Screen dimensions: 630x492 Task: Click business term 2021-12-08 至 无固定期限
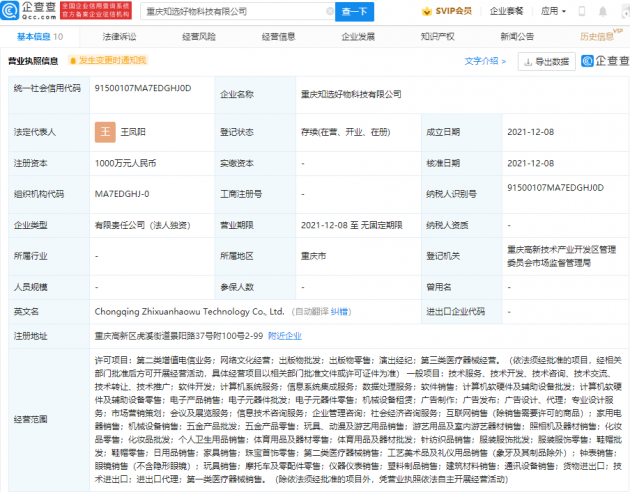tap(352, 225)
